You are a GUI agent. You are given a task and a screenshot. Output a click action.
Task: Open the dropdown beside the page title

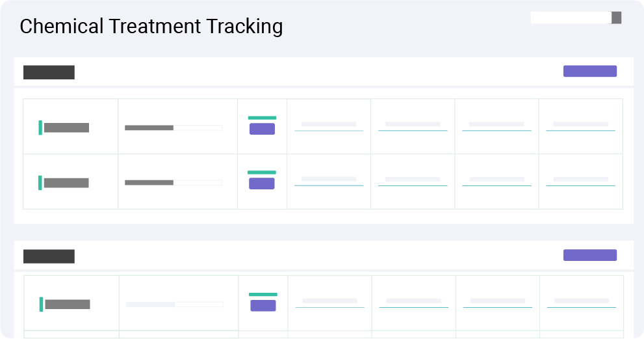point(576,18)
